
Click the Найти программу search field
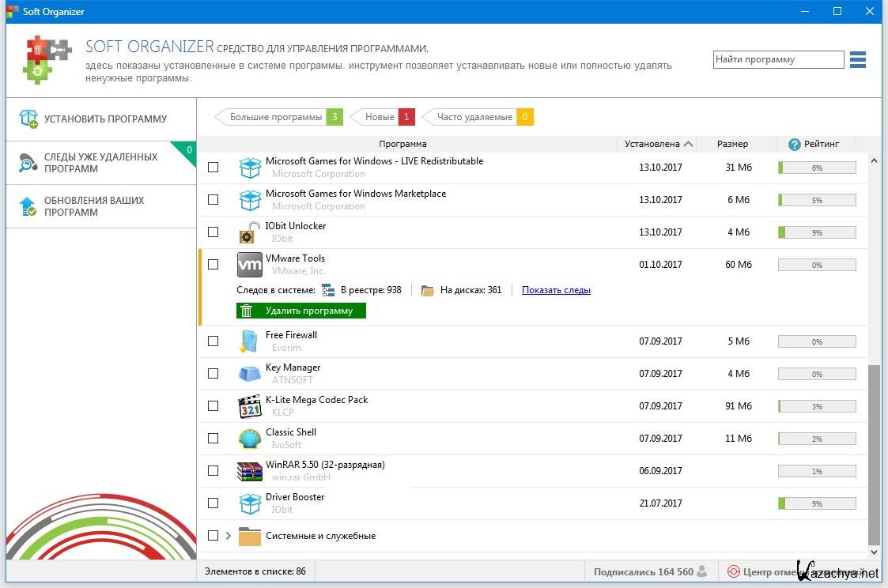(778, 59)
